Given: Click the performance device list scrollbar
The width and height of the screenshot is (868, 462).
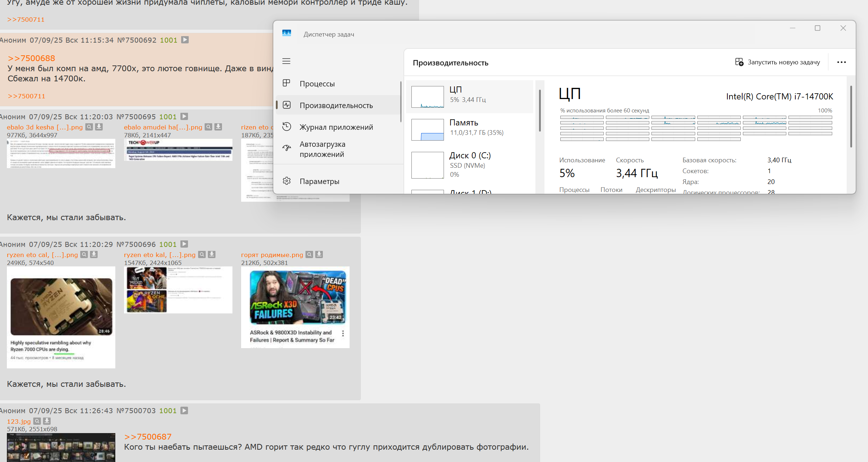Looking at the screenshot, I should pos(539,111).
